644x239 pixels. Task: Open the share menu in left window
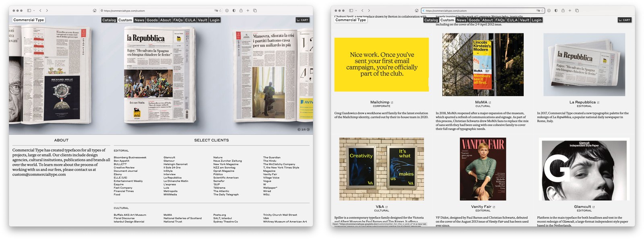pyautogui.click(x=241, y=10)
